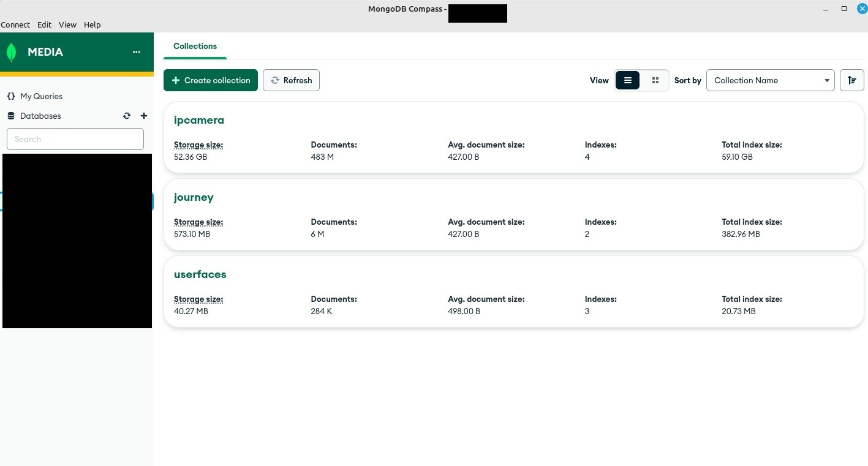Open the View menu
This screenshot has height=466, width=868.
[67, 24]
